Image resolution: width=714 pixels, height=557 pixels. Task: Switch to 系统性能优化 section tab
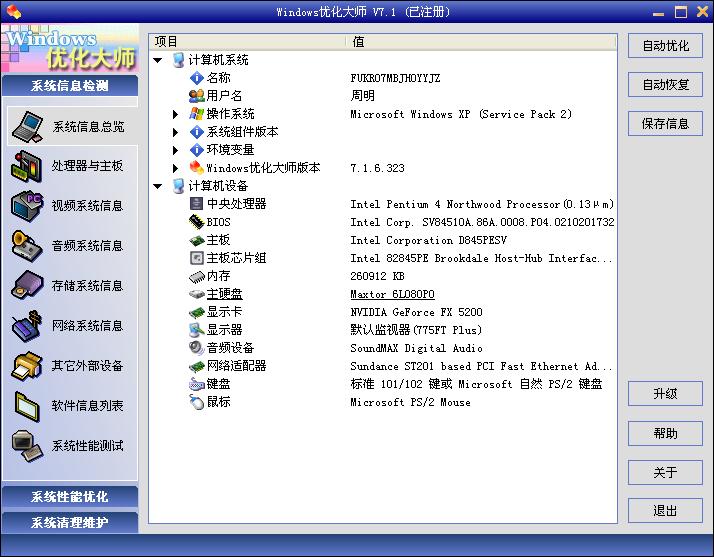point(70,496)
